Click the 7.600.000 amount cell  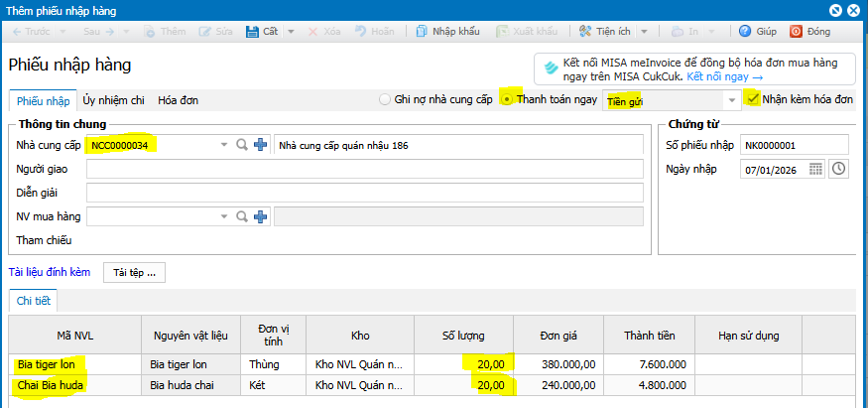tap(650, 365)
